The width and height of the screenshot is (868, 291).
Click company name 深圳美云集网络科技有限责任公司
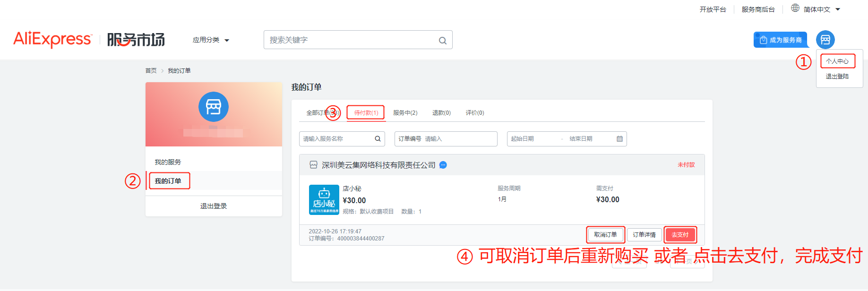[x=378, y=165]
